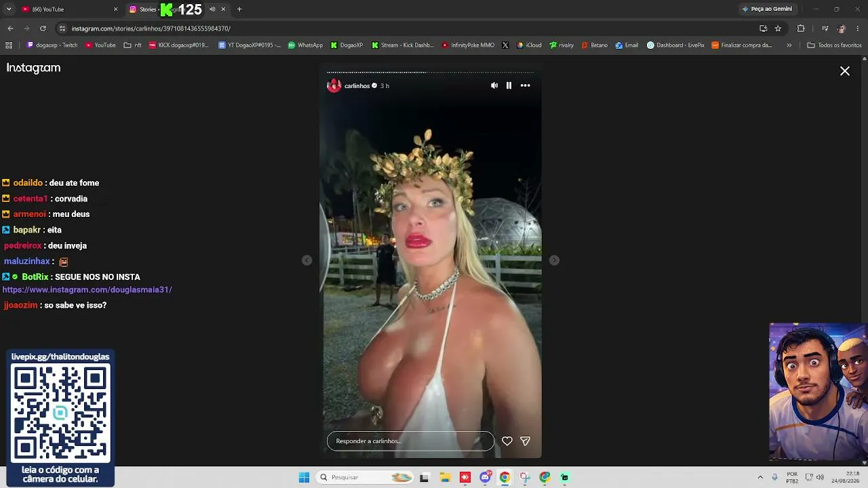Screen dimensions: 868x488
Task: Open the Chrome three-dot menu
Action: coord(859,28)
